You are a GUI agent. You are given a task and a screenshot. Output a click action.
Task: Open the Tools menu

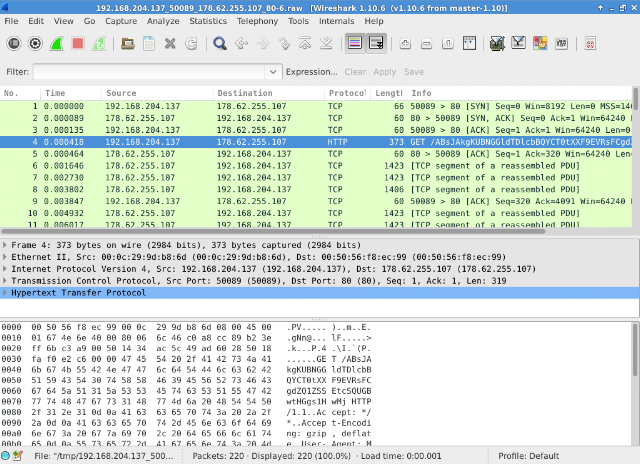tap(298, 21)
